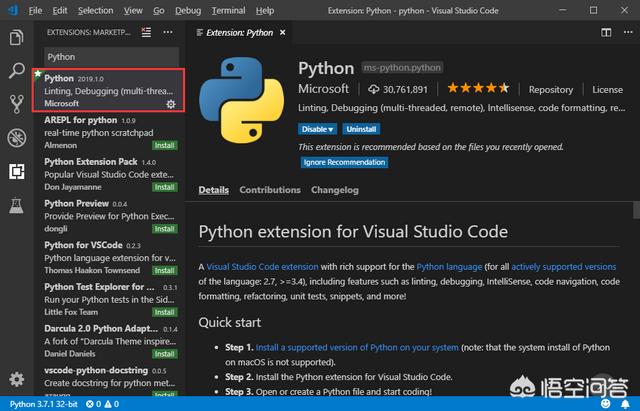Select AREPL for python list entry

click(x=109, y=132)
